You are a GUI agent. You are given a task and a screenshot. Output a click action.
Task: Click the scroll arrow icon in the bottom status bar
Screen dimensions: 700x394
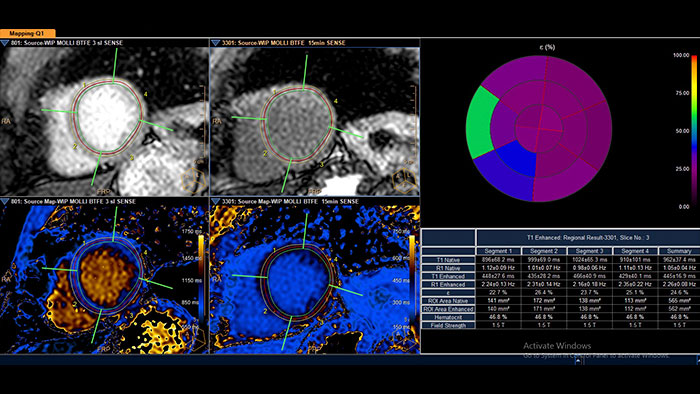tap(578, 361)
